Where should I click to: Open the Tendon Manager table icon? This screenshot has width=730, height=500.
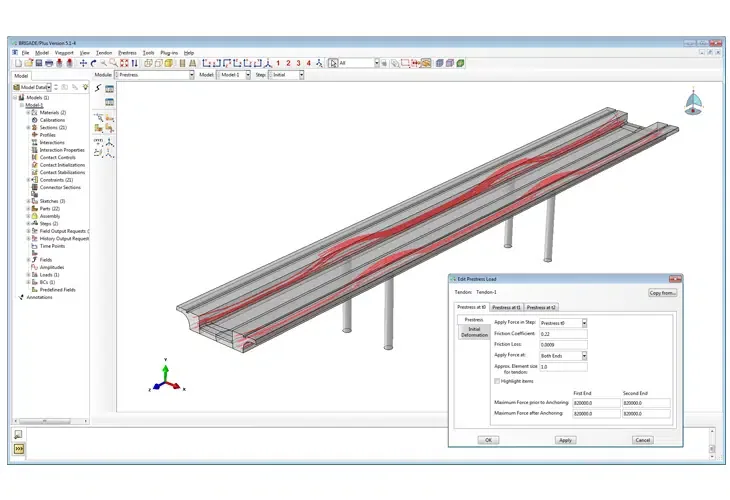point(109,88)
